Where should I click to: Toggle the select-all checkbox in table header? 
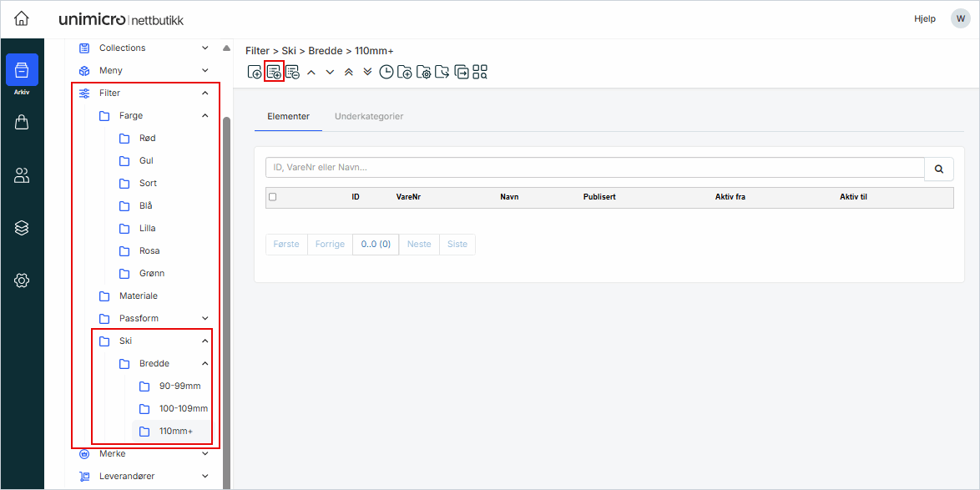272,197
